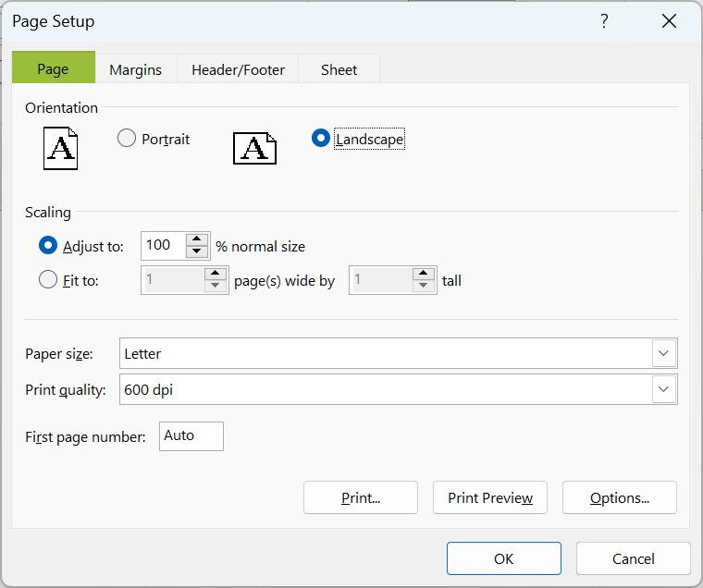Screen dimensions: 703x588
Task: Open the Options... button
Action: click(620, 497)
